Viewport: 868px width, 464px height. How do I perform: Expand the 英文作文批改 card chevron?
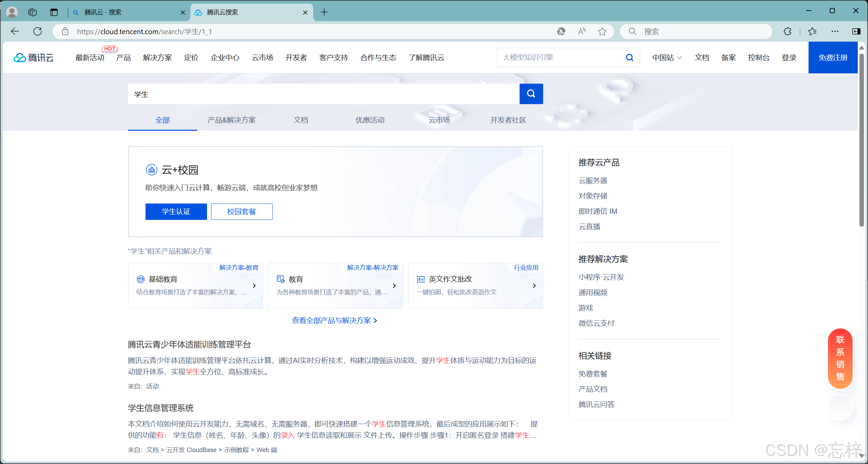[534, 286]
